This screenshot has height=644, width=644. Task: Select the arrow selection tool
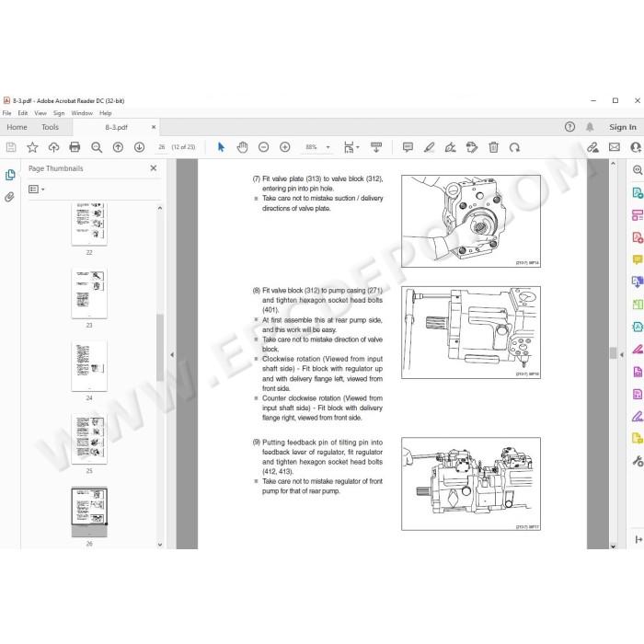pos(221,147)
